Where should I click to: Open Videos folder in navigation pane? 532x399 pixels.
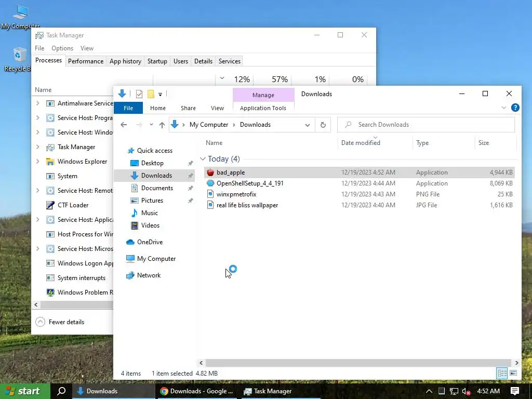(x=150, y=225)
